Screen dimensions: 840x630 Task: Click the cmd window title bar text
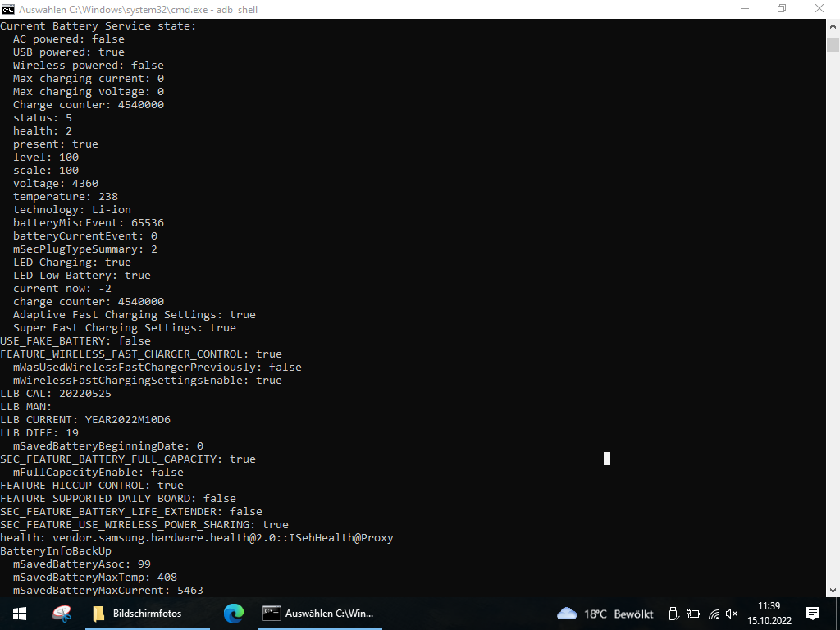tap(138, 9)
